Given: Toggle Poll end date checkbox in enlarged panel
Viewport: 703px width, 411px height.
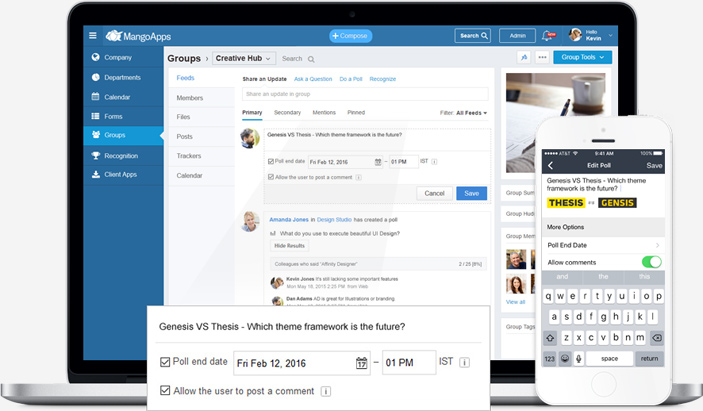Looking at the screenshot, I should 165,362.
